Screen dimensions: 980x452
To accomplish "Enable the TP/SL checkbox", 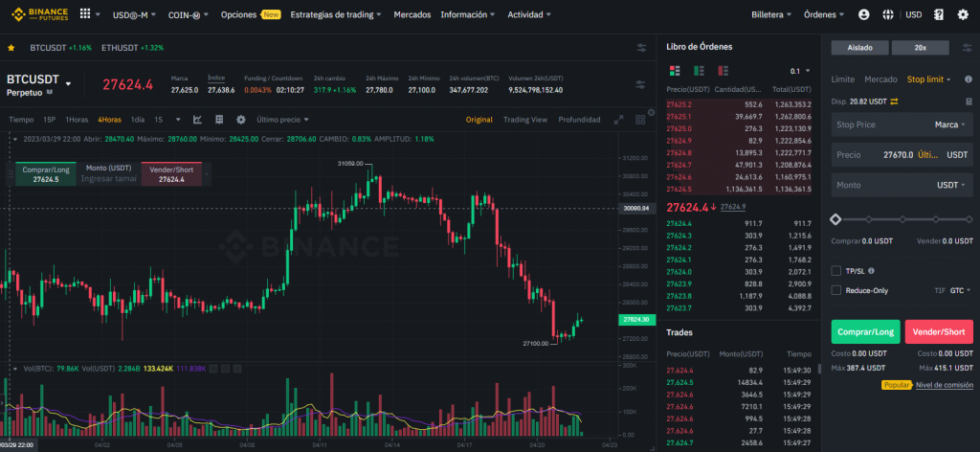I will [x=835, y=271].
